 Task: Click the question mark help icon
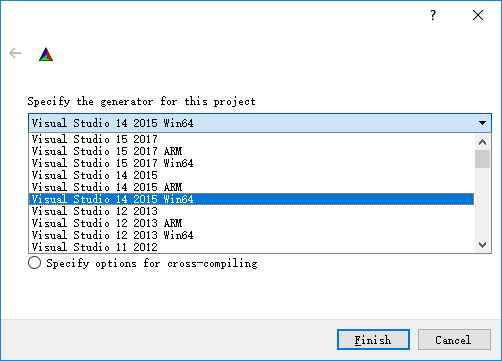tap(433, 15)
